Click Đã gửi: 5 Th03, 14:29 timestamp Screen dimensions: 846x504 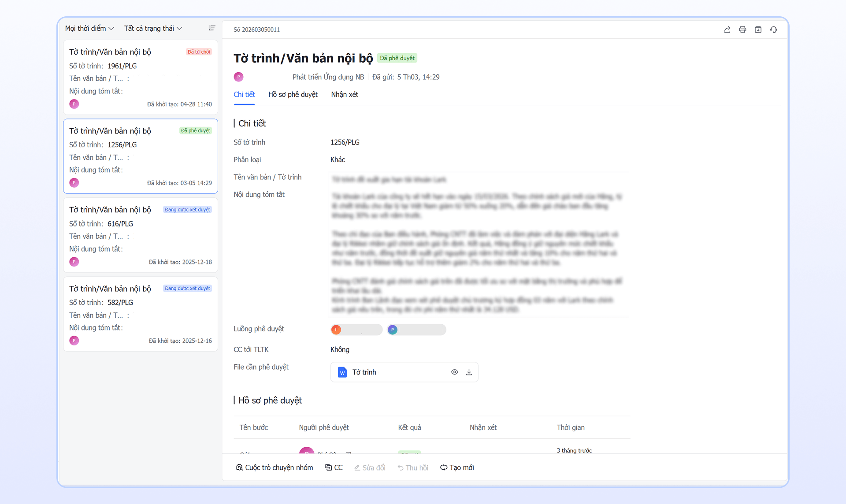(406, 77)
